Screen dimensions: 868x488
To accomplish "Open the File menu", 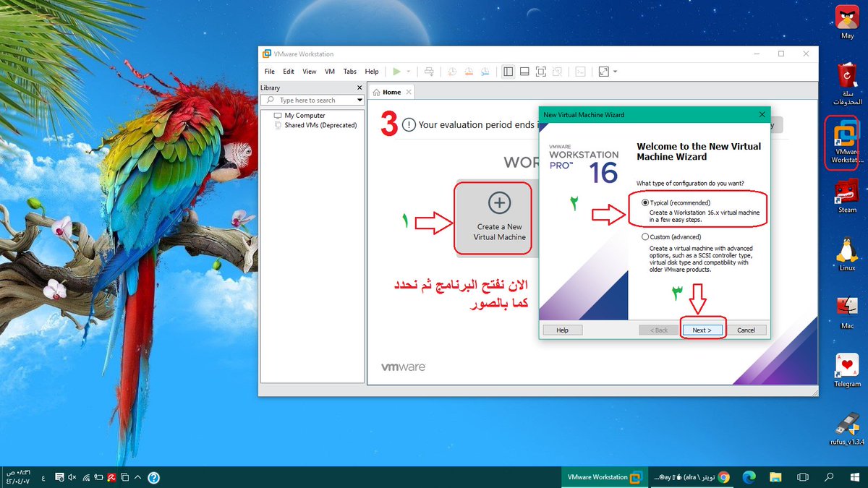I will click(270, 72).
